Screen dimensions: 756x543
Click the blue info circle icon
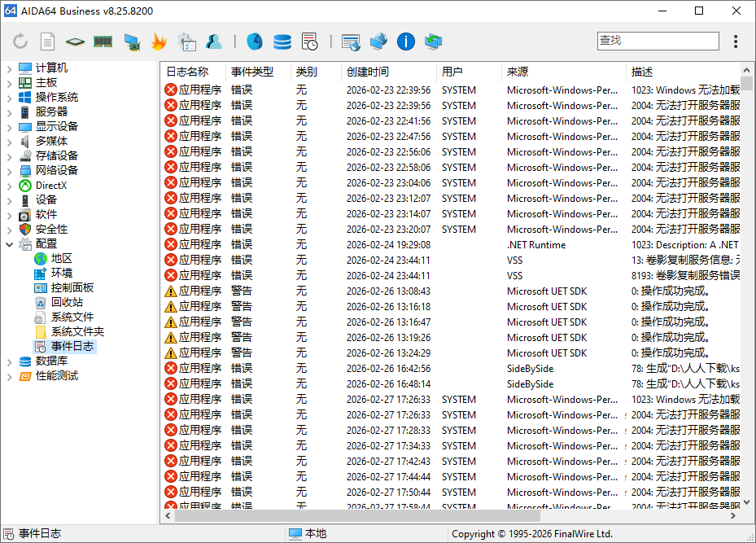click(406, 42)
